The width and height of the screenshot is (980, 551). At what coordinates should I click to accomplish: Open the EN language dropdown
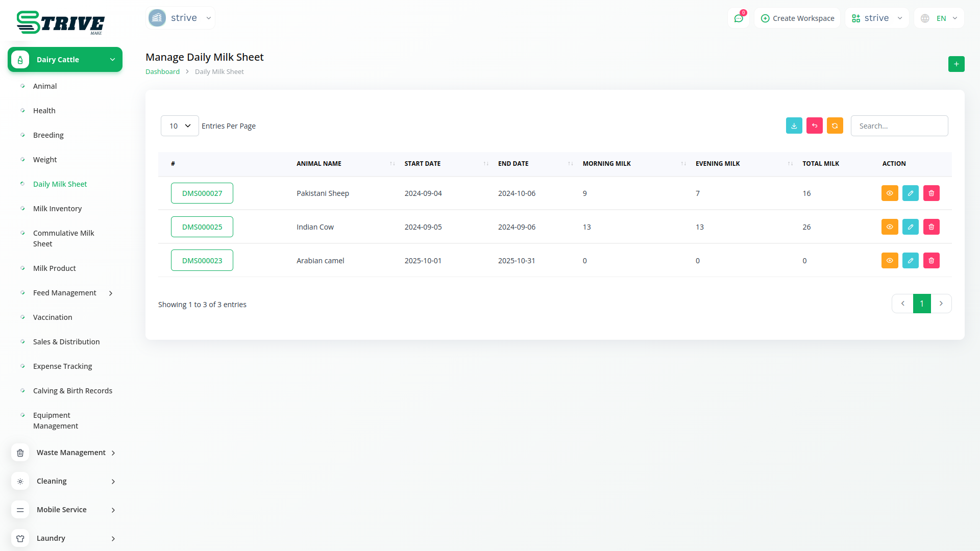[939, 18]
